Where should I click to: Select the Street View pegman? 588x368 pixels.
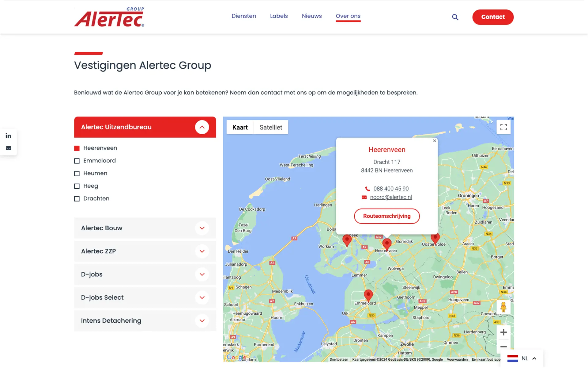[x=503, y=307]
